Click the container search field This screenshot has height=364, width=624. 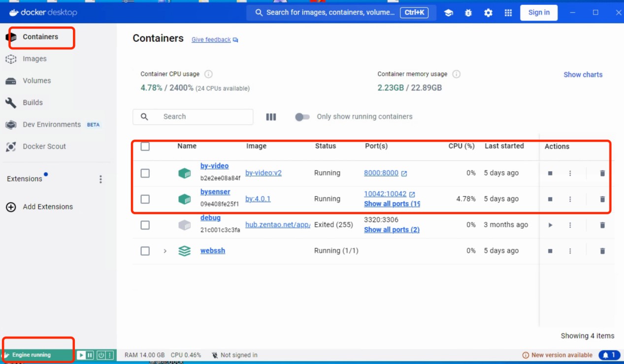[197, 117]
